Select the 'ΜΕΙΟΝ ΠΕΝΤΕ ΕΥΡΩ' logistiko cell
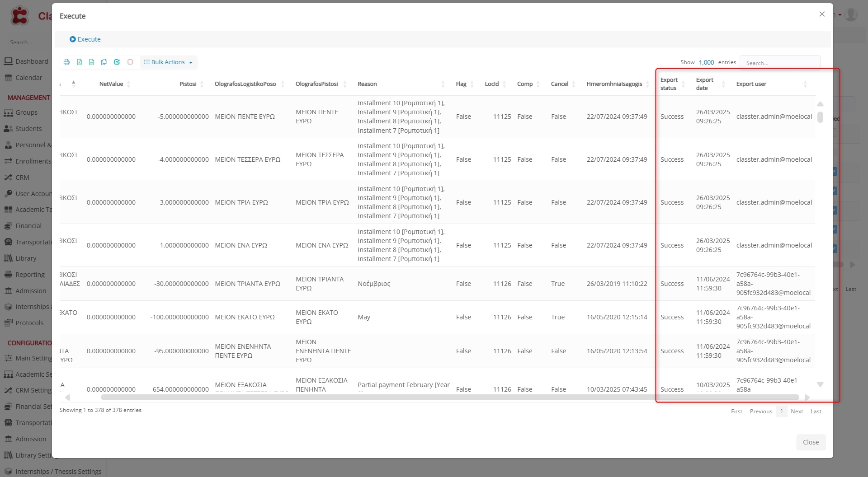The width and height of the screenshot is (868, 477). pos(245,117)
